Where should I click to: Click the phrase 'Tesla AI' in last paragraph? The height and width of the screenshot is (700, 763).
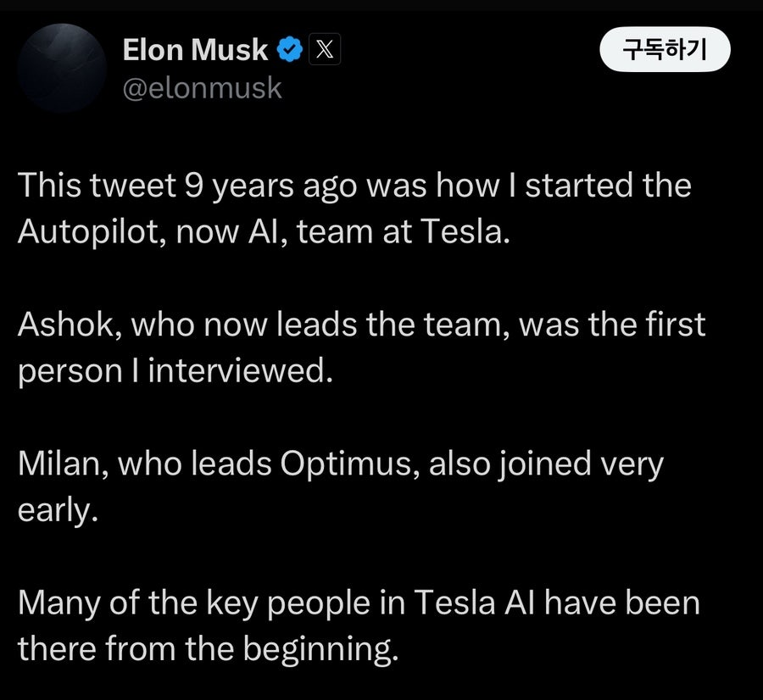coord(474,603)
